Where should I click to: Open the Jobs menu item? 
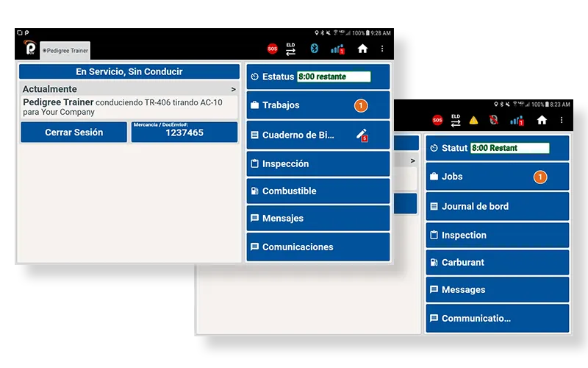[498, 177]
